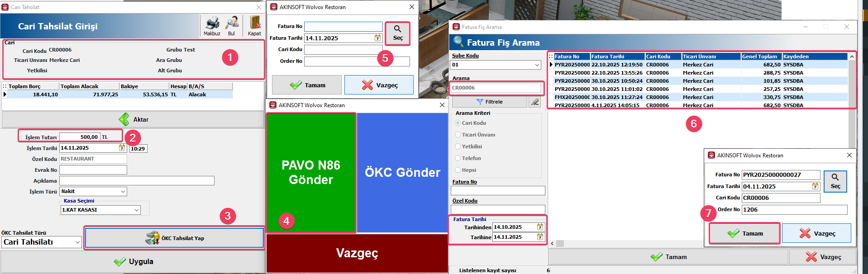The width and height of the screenshot is (868, 274).
Task: Select the Ticari Ünvanı search criterion
Action: [x=458, y=135]
